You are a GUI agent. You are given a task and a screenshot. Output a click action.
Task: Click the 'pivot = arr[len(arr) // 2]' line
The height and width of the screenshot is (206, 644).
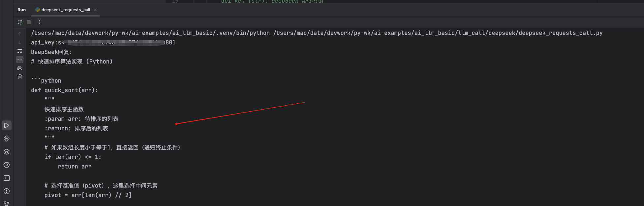pos(88,195)
